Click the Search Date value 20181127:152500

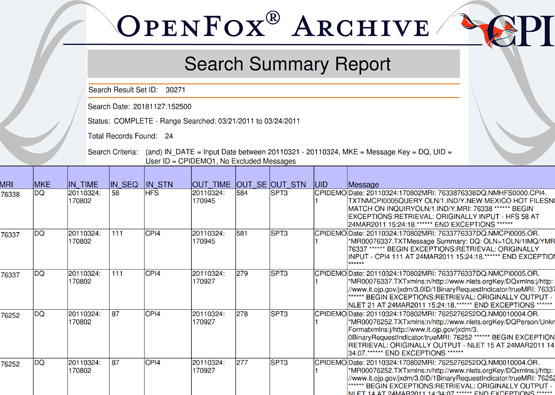tap(162, 107)
